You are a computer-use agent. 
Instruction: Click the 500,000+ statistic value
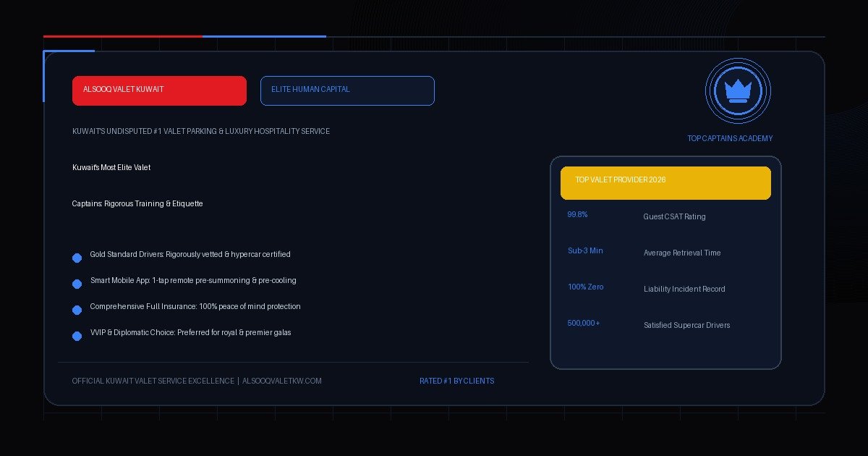(584, 323)
